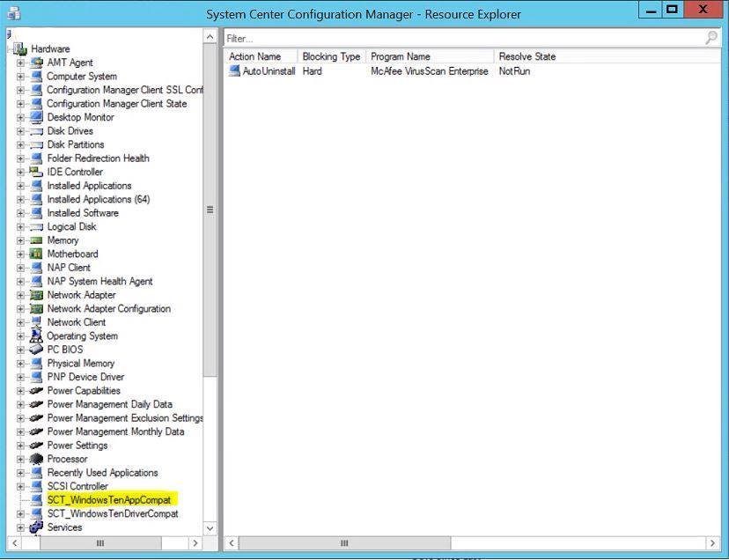729x560 pixels.
Task: Click the search magnifier icon in Filter box
Action: pyautogui.click(x=711, y=38)
